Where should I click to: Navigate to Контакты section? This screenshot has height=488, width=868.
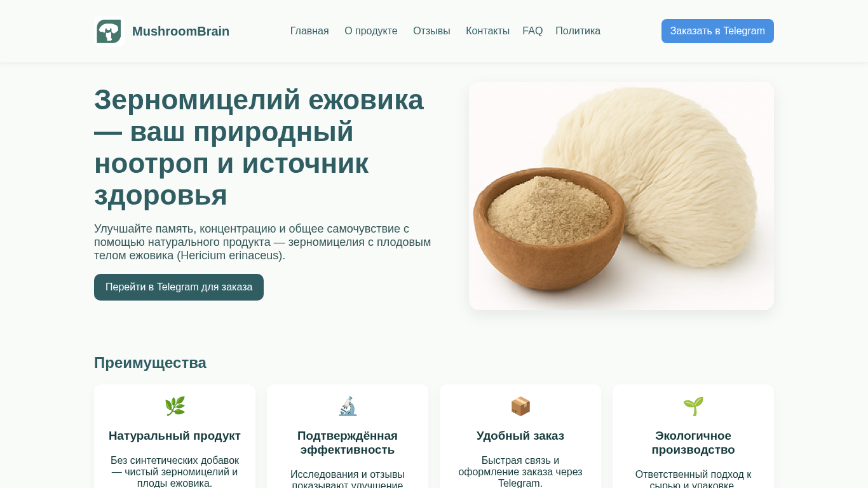click(x=487, y=31)
